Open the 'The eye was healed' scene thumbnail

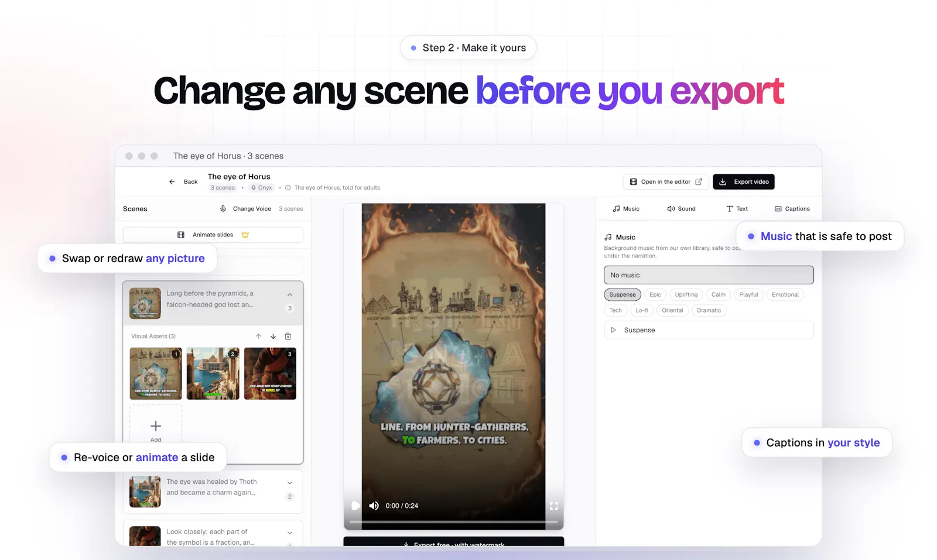click(145, 492)
